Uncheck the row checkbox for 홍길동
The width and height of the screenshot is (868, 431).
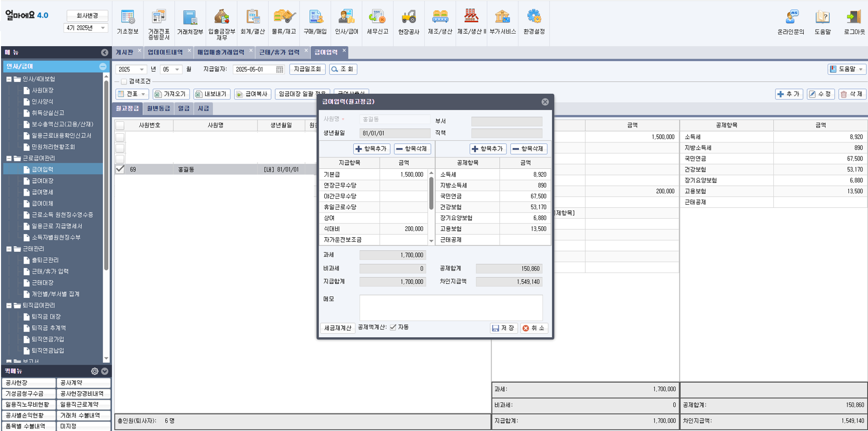click(120, 169)
